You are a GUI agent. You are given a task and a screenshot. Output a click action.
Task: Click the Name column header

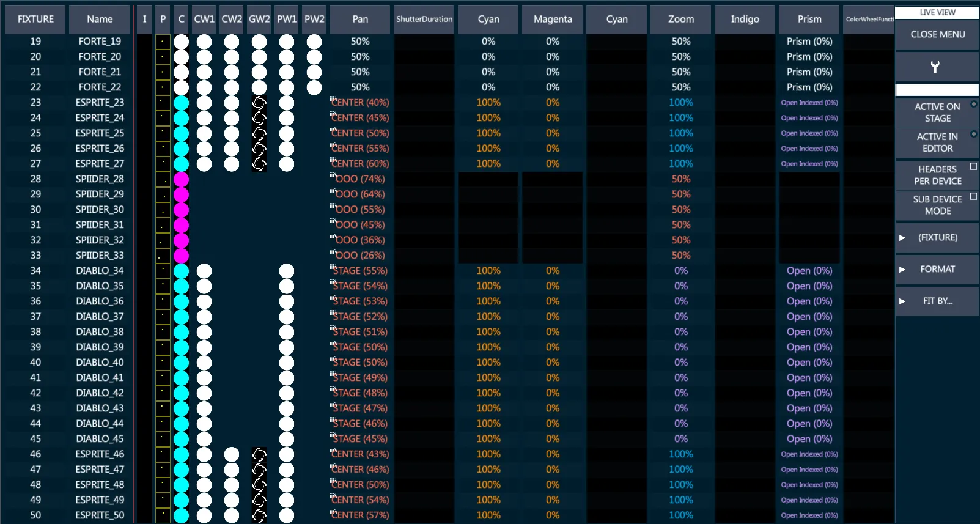(x=100, y=19)
